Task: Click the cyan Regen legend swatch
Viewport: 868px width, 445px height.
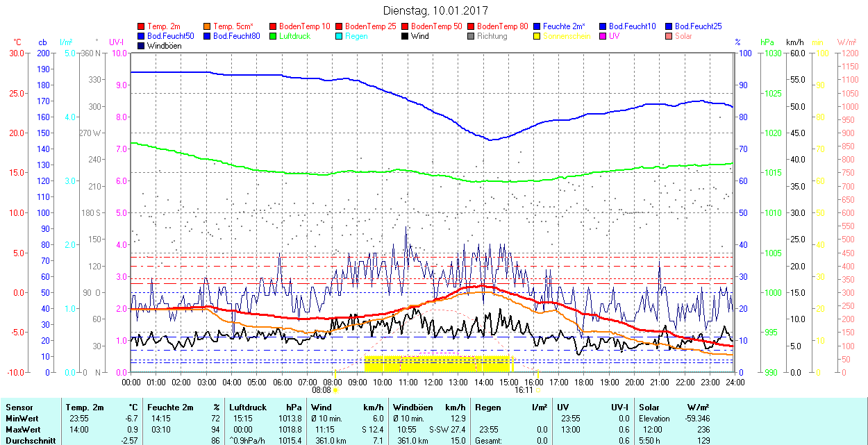Action: point(340,36)
